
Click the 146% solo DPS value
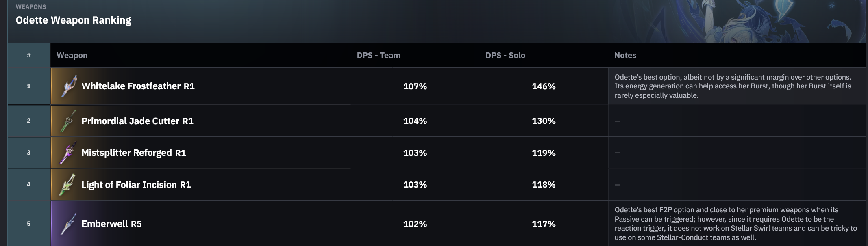[544, 86]
